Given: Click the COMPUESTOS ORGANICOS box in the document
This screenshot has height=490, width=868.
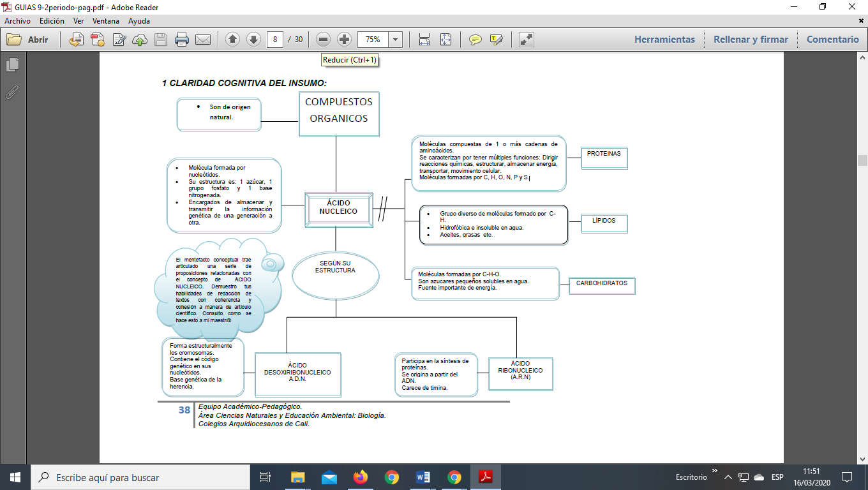Looking at the screenshot, I should pyautogui.click(x=339, y=114).
